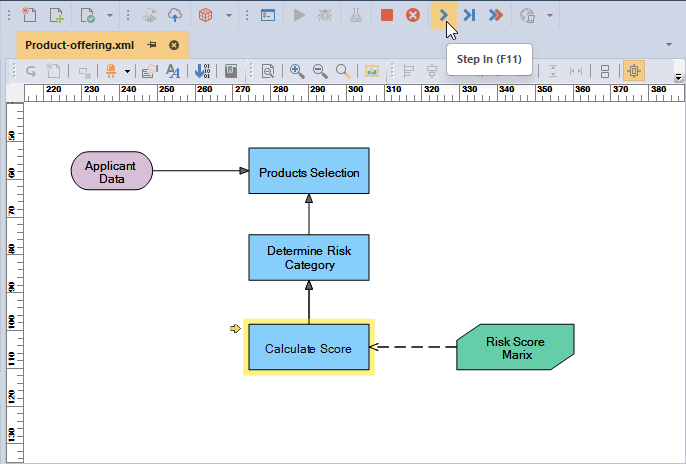Click the flask test icon
This screenshot has height=464, width=686.
[356, 15]
